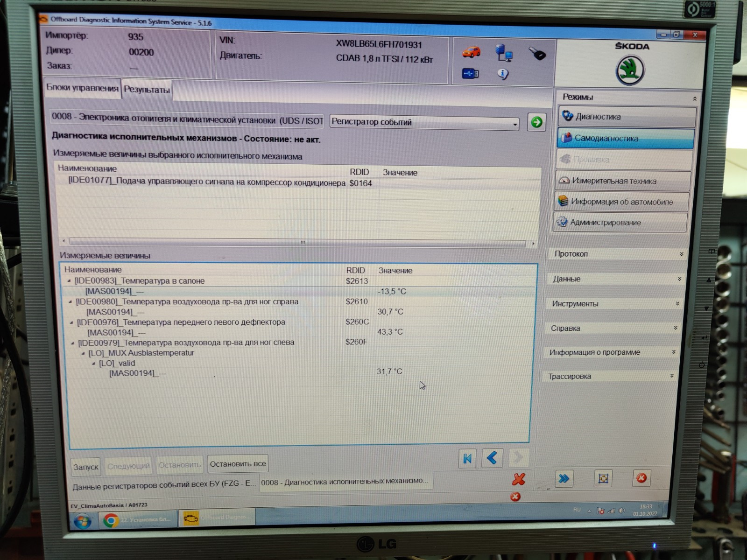Open the Диагностика mode

(626, 117)
